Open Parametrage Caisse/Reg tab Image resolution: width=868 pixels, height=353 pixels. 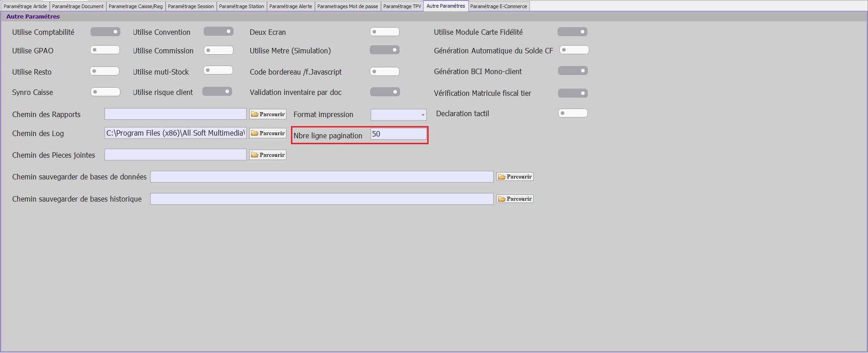pos(136,6)
